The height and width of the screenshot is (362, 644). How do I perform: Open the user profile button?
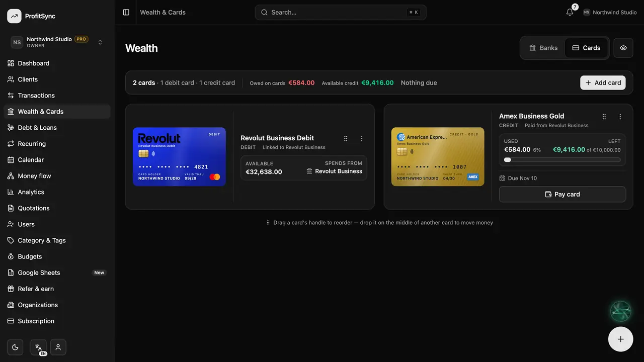pyautogui.click(x=58, y=347)
